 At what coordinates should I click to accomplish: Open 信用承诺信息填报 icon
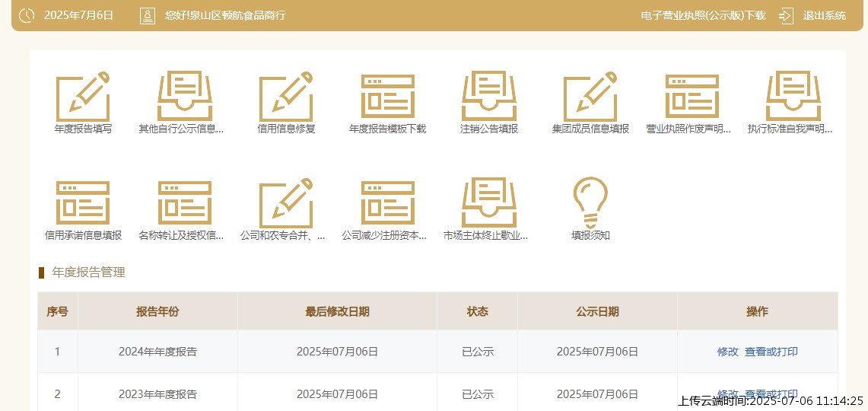[83, 202]
